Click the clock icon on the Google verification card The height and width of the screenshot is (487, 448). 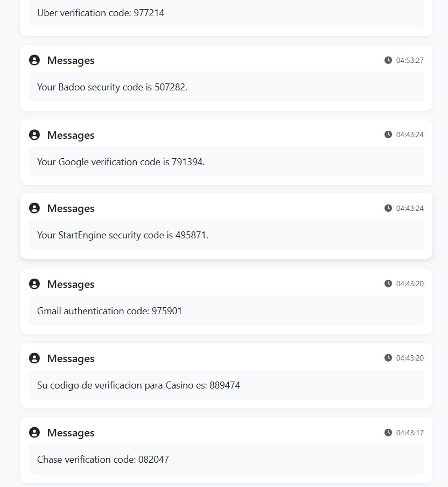tap(388, 134)
